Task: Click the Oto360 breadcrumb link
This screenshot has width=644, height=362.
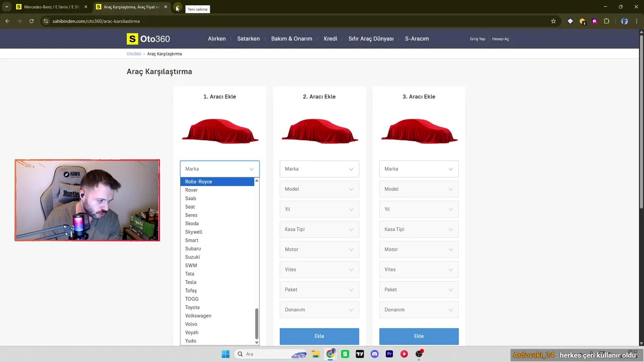Action: pyautogui.click(x=134, y=54)
